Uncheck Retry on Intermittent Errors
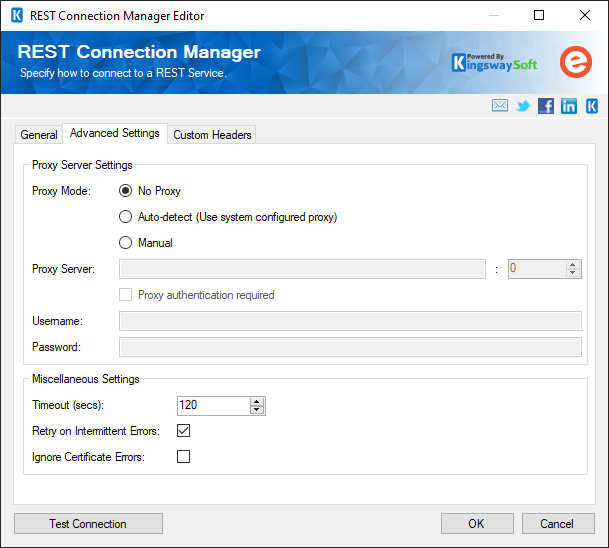This screenshot has width=609, height=548. click(183, 431)
